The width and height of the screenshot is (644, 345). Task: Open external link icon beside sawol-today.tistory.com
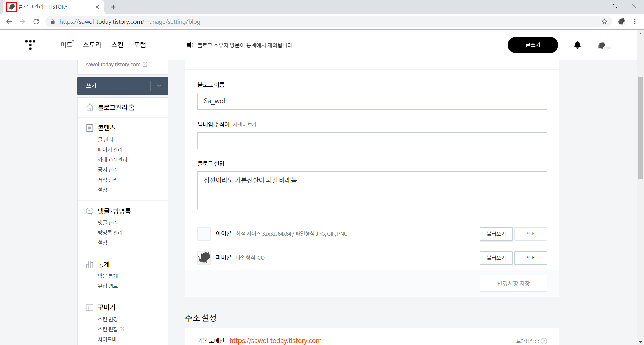tap(145, 64)
